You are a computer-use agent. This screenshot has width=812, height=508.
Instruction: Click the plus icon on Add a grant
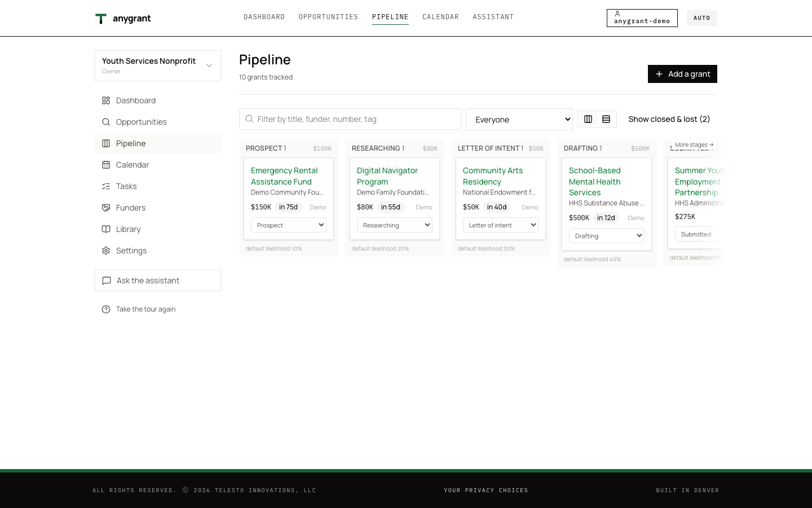[x=659, y=74]
